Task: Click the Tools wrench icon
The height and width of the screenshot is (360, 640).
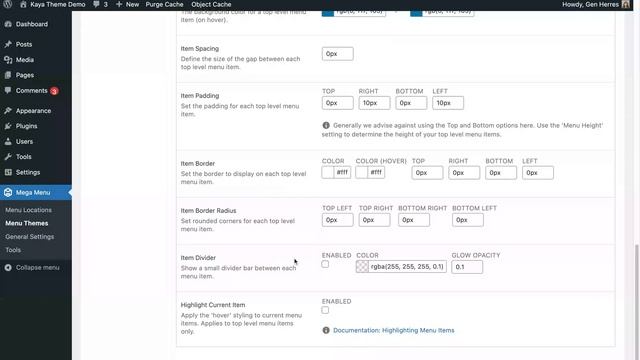Action: coord(8,157)
